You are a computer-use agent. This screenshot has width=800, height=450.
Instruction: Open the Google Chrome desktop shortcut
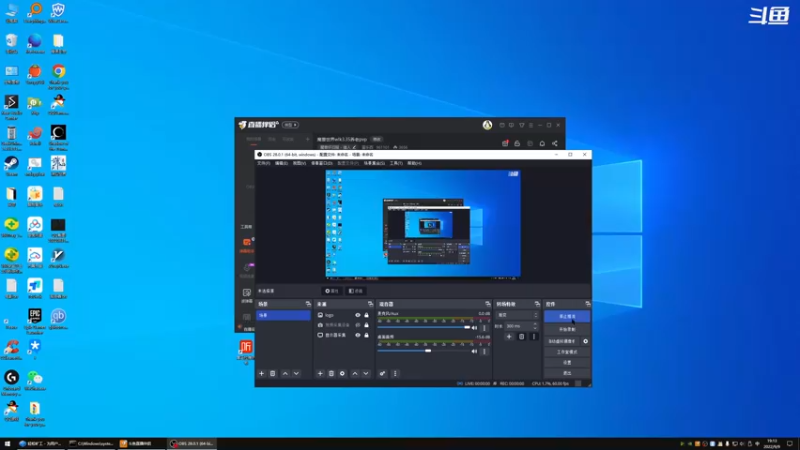click(58, 77)
